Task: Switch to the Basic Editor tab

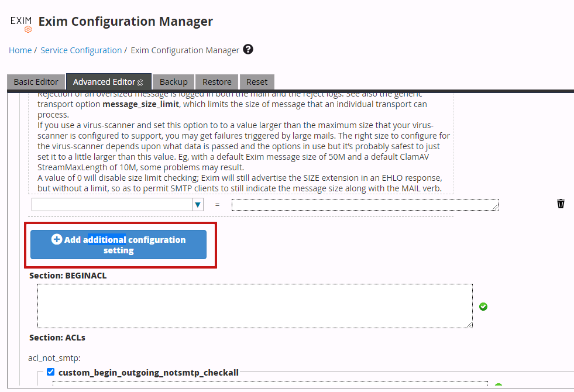Action: (x=36, y=82)
